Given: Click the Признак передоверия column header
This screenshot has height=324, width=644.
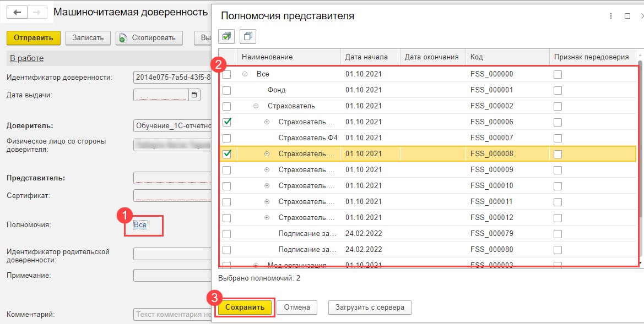Looking at the screenshot, I should [593, 57].
